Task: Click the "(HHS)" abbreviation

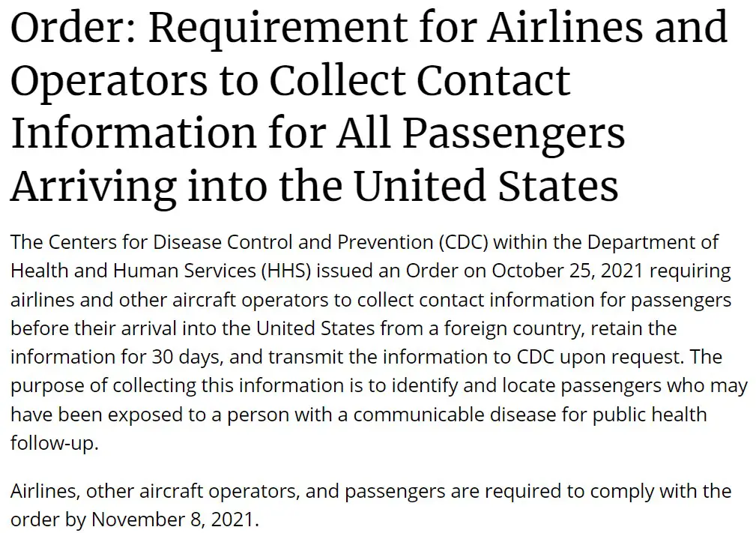Action: [x=286, y=271]
